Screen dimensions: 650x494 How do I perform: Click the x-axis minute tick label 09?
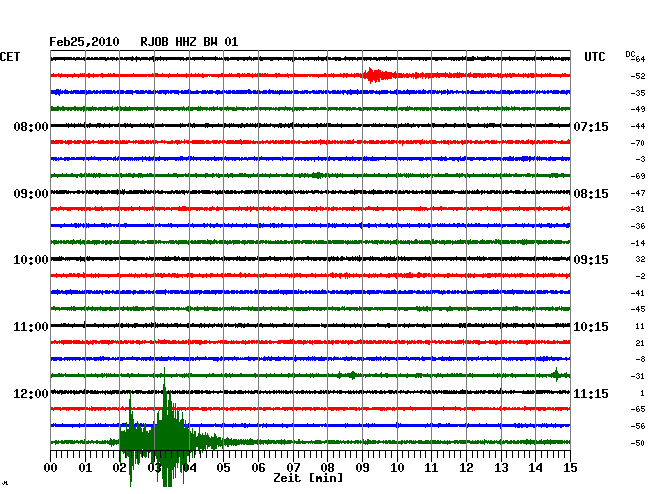pos(362,468)
